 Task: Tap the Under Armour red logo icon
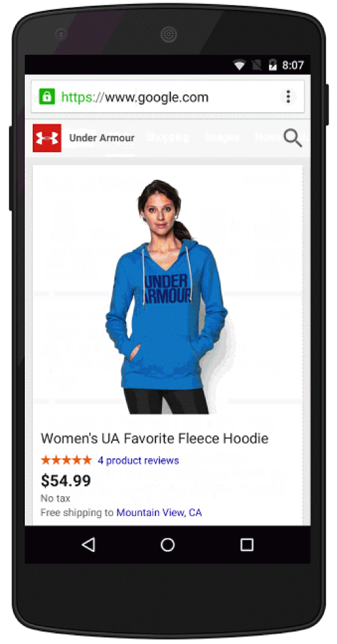(x=47, y=139)
